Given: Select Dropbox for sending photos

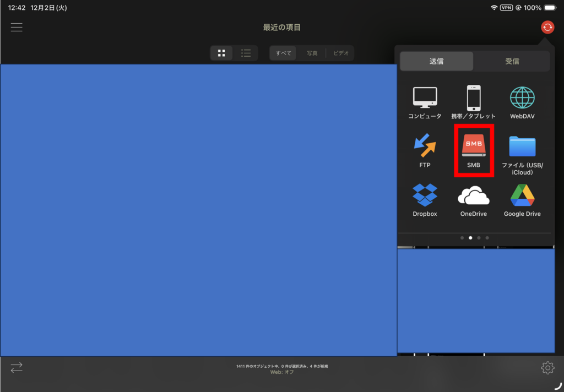Looking at the screenshot, I should (425, 199).
